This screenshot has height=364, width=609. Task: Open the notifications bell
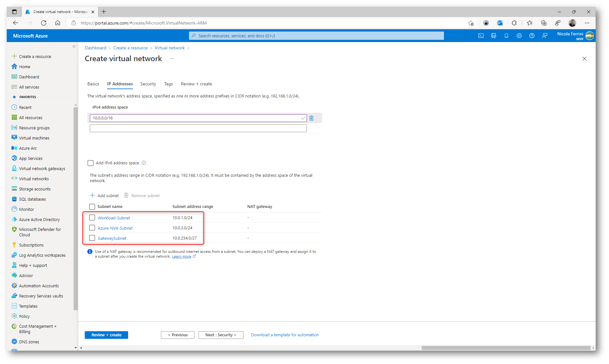coord(506,36)
